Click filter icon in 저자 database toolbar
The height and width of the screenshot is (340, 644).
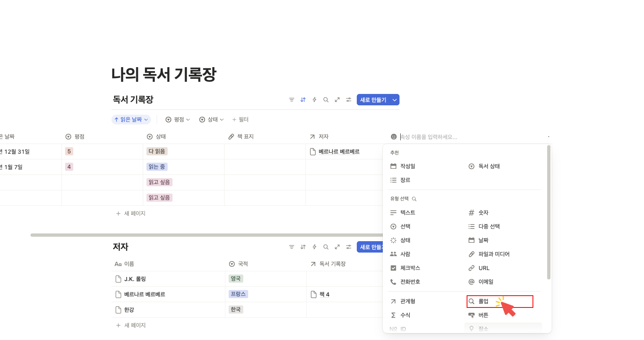291,247
